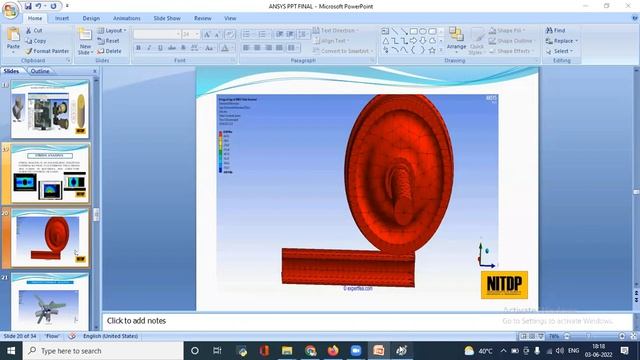Select the oval shape
640x360 pixels.
point(423,31)
